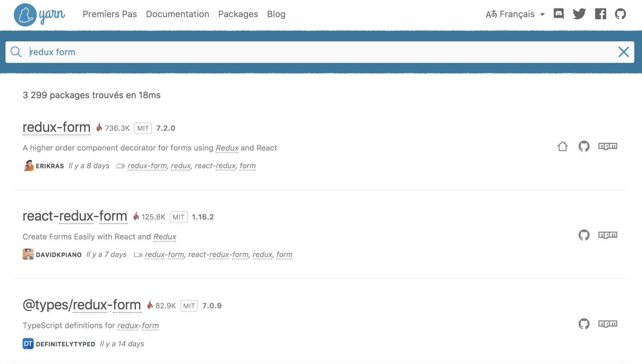Open the @types/redux-form package title

(82, 305)
